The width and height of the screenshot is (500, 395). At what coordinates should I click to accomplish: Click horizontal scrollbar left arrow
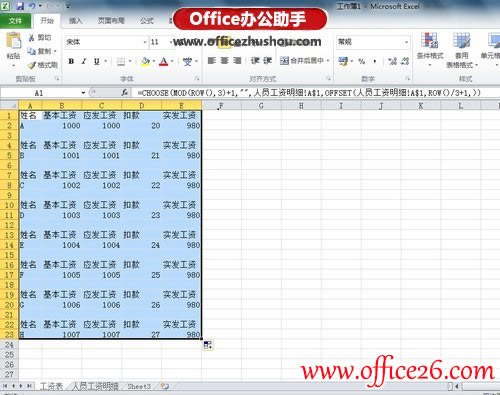(x=456, y=386)
